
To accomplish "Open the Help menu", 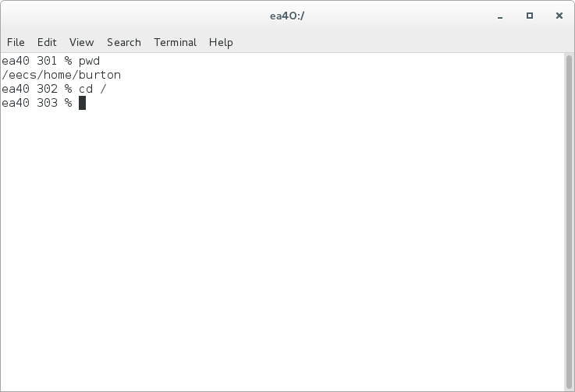I will pyautogui.click(x=221, y=43).
